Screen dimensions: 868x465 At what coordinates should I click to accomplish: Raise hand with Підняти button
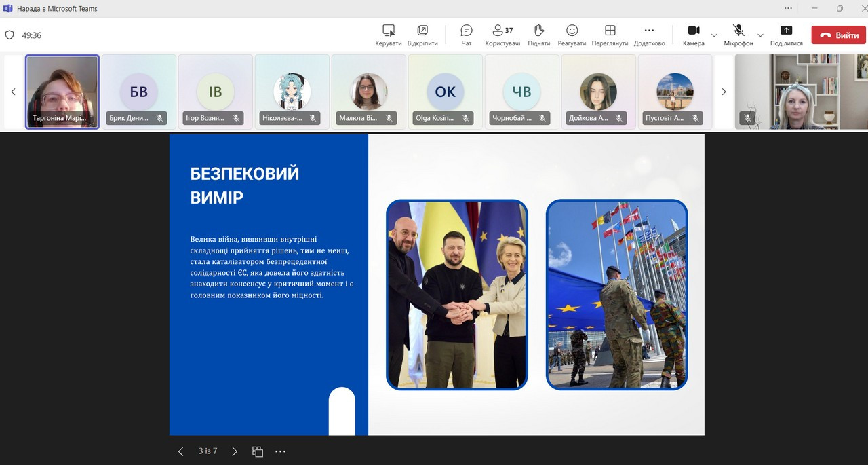[x=539, y=35]
